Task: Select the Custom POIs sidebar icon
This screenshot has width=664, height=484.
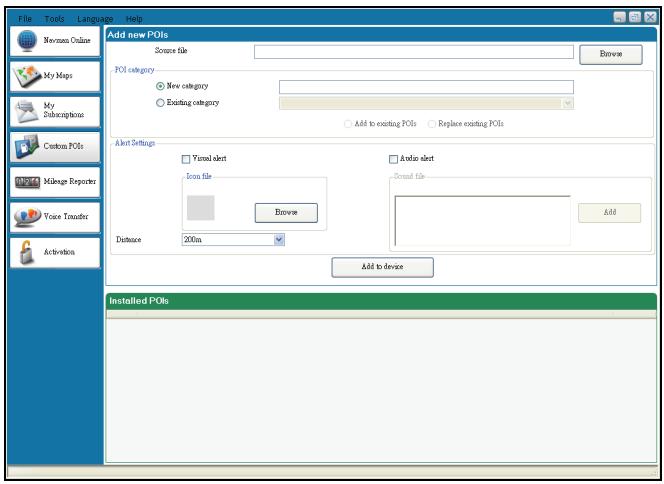Action: [x=23, y=146]
